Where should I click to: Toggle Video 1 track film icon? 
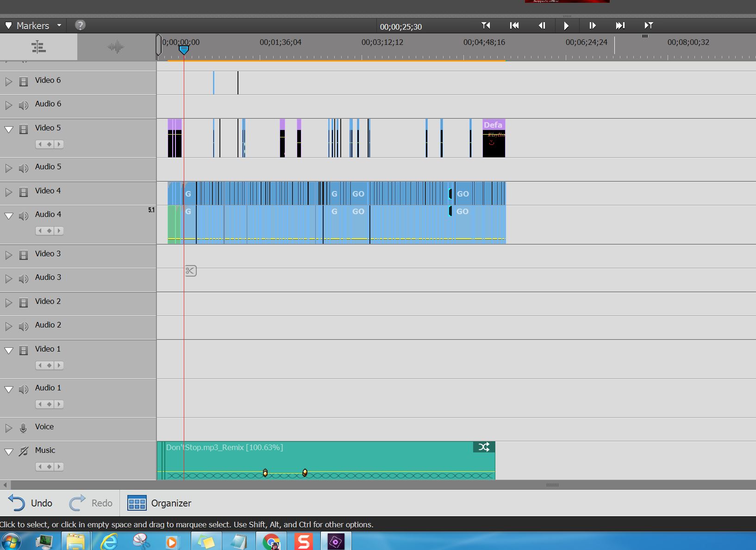[24, 351]
